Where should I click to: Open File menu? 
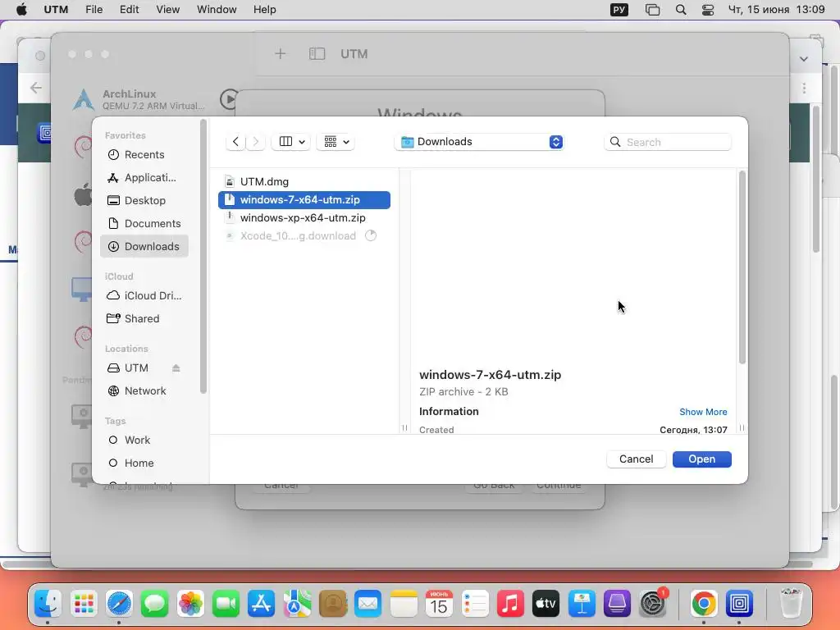[x=94, y=10]
